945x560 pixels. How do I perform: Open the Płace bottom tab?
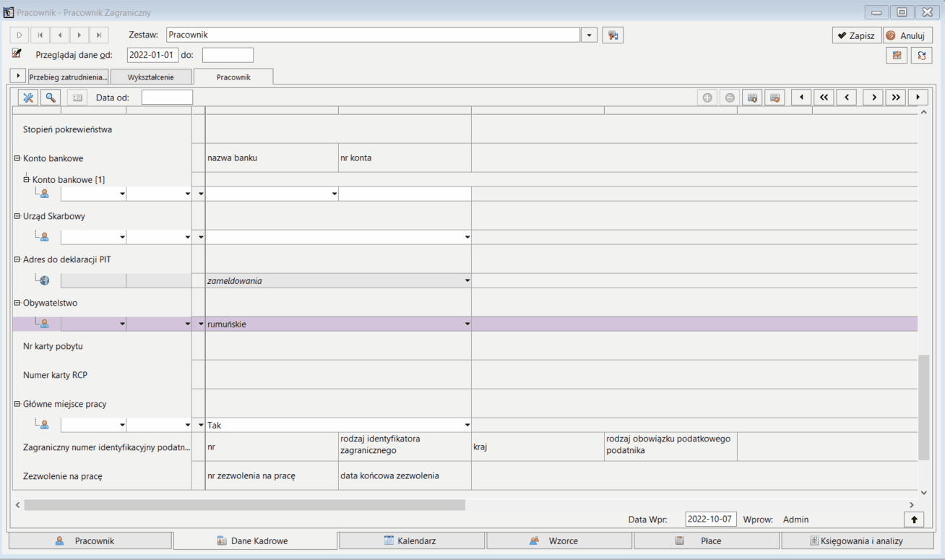[x=707, y=540]
